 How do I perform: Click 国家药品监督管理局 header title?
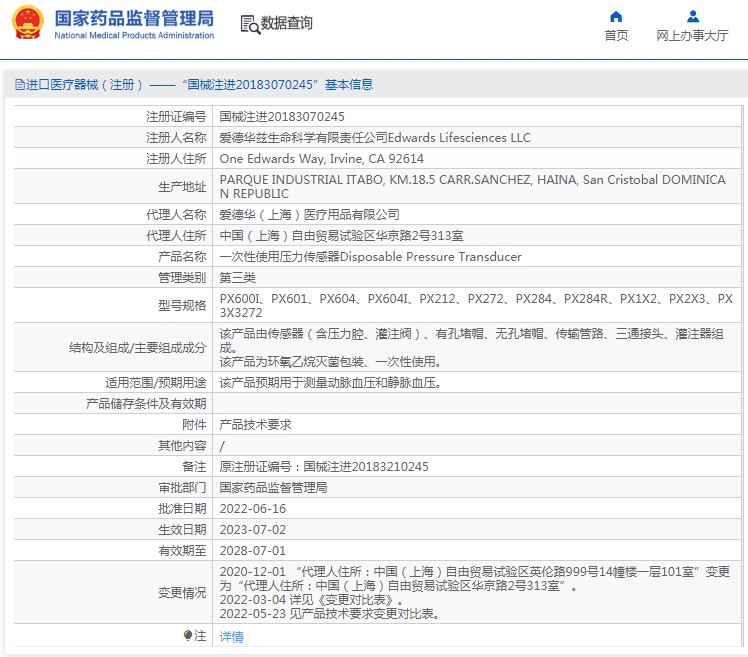[134, 19]
